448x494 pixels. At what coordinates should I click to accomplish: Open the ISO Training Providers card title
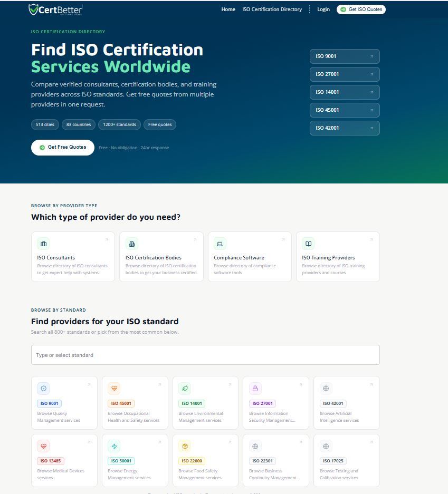pyautogui.click(x=328, y=258)
